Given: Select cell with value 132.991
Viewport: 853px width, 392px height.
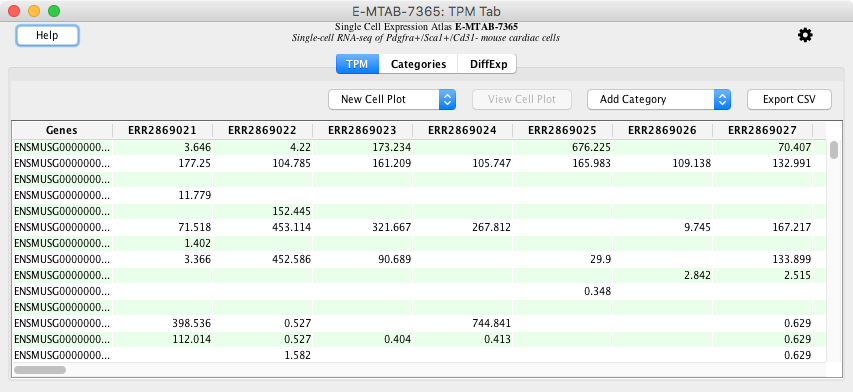Looking at the screenshot, I should coord(763,163).
